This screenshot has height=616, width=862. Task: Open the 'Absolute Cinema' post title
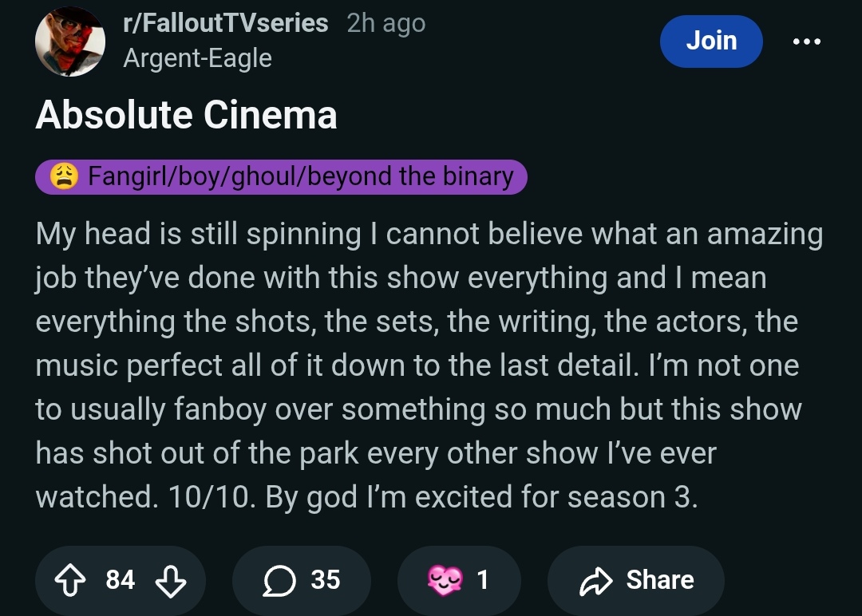pyautogui.click(x=186, y=116)
